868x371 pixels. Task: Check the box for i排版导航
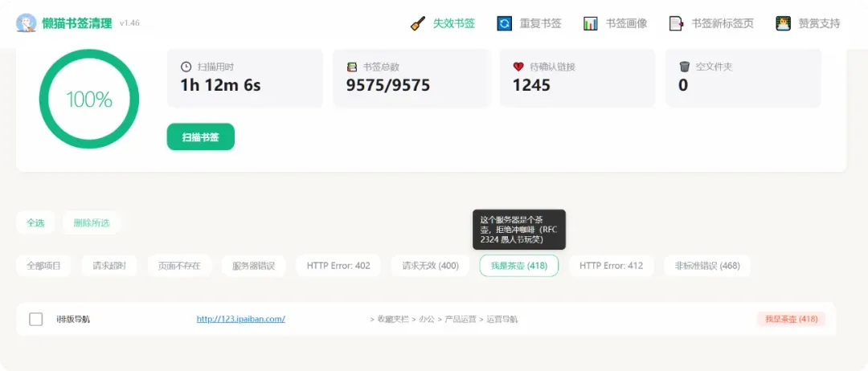[36, 319]
